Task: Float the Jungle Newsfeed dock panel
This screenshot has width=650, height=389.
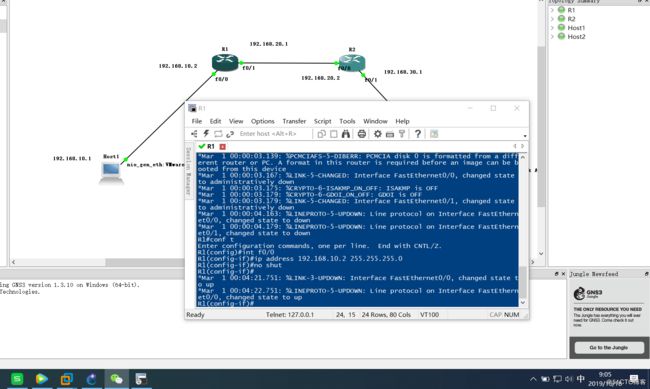Action: point(647,274)
